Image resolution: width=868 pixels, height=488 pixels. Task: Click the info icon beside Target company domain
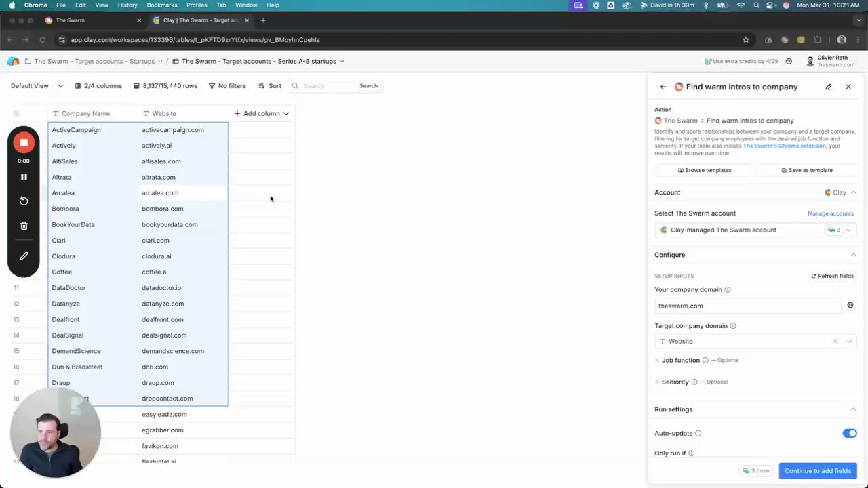coord(733,325)
